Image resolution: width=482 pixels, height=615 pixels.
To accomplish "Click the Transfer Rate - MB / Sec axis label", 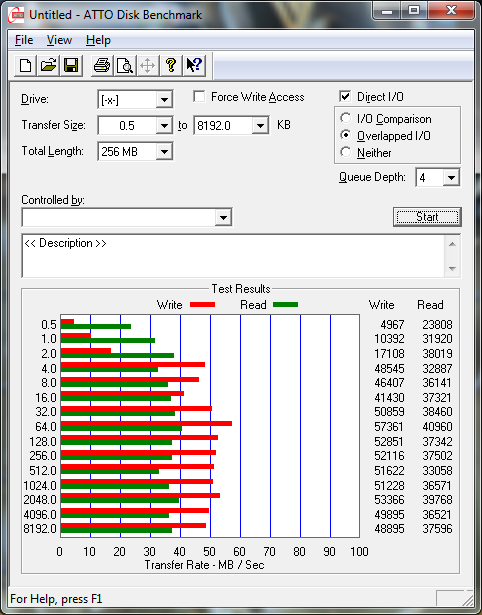I will point(204,565).
